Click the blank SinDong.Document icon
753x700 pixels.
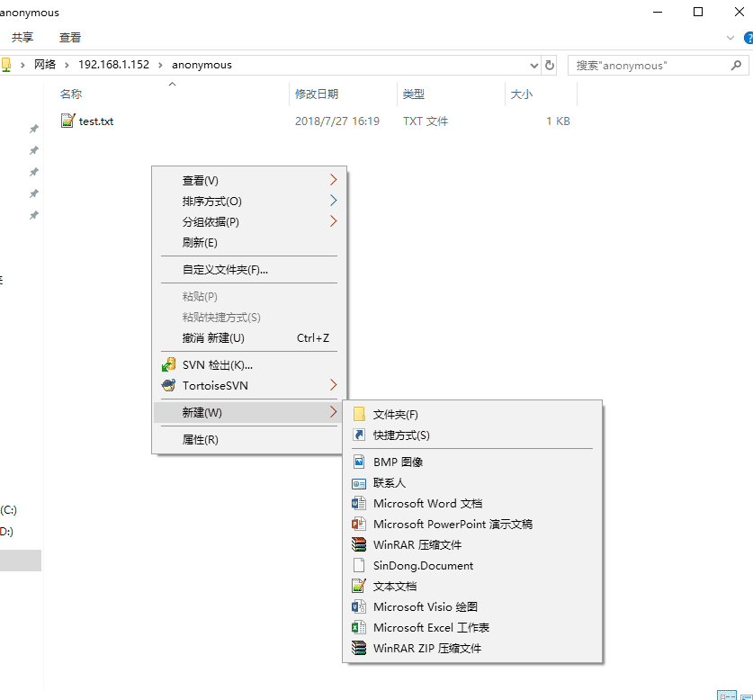pos(359,565)
